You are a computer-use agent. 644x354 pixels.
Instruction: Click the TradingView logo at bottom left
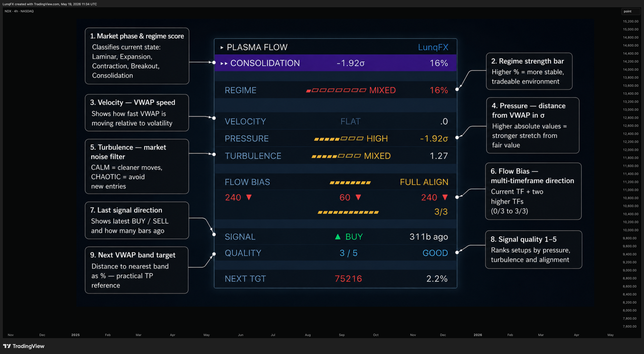[24, 346]
